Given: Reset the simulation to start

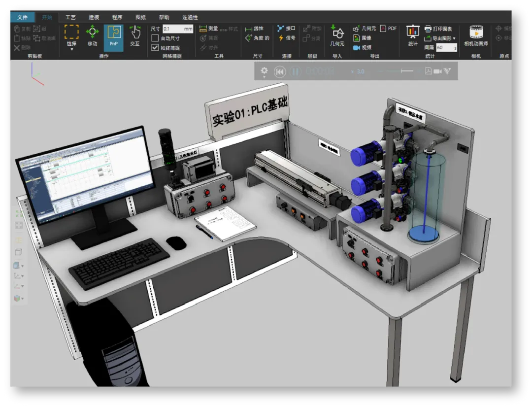Looking at the screenshot, I should pyautogui.click(x=280, y=72).
